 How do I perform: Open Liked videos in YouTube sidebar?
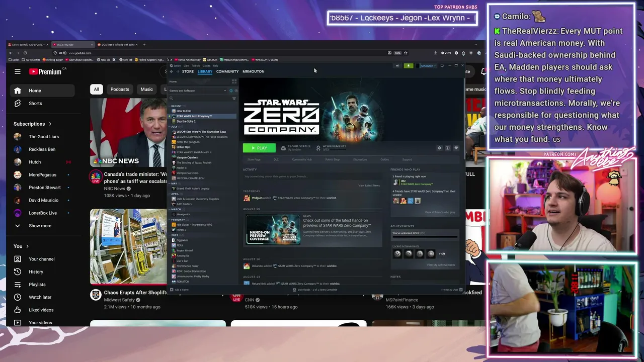(x=42, y=310)
